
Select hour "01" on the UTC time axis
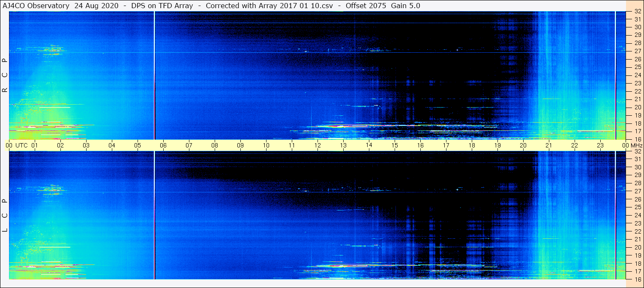35,145
